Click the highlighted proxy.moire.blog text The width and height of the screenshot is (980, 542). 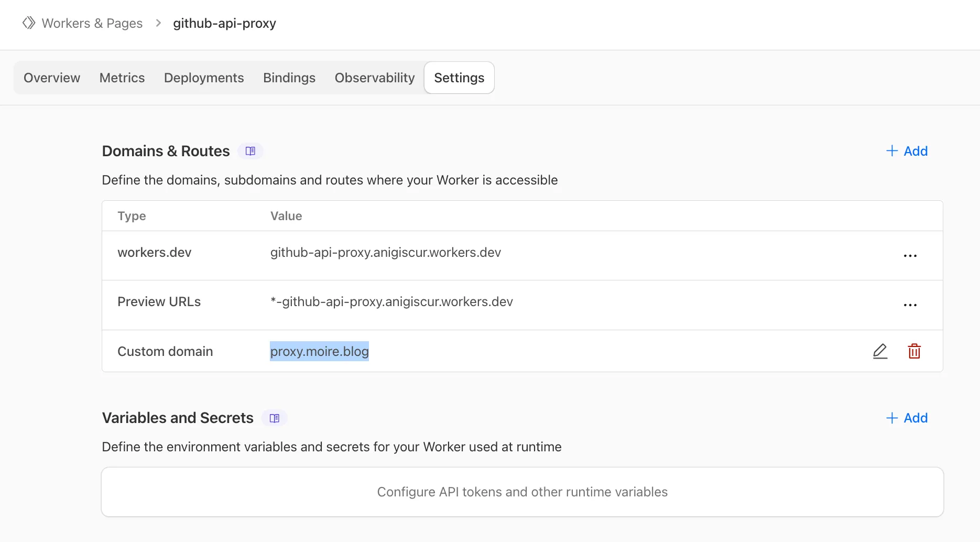[320, 351]
